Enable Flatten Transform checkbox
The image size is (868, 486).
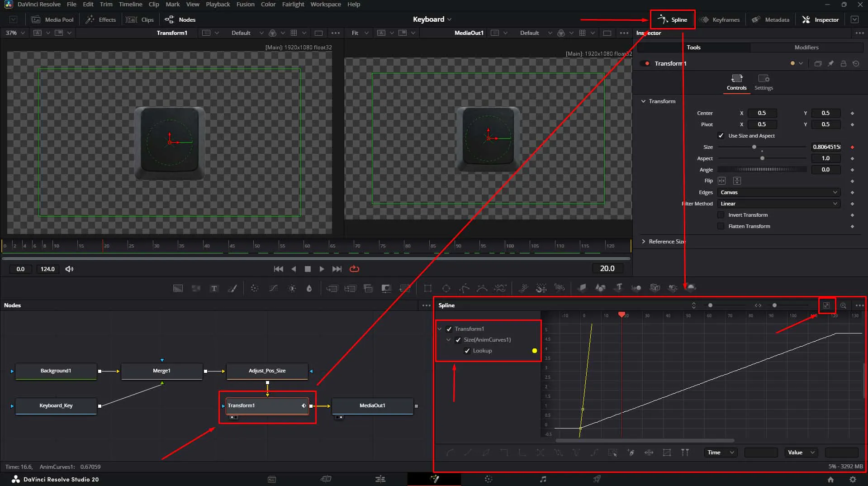tap(721, 226)
